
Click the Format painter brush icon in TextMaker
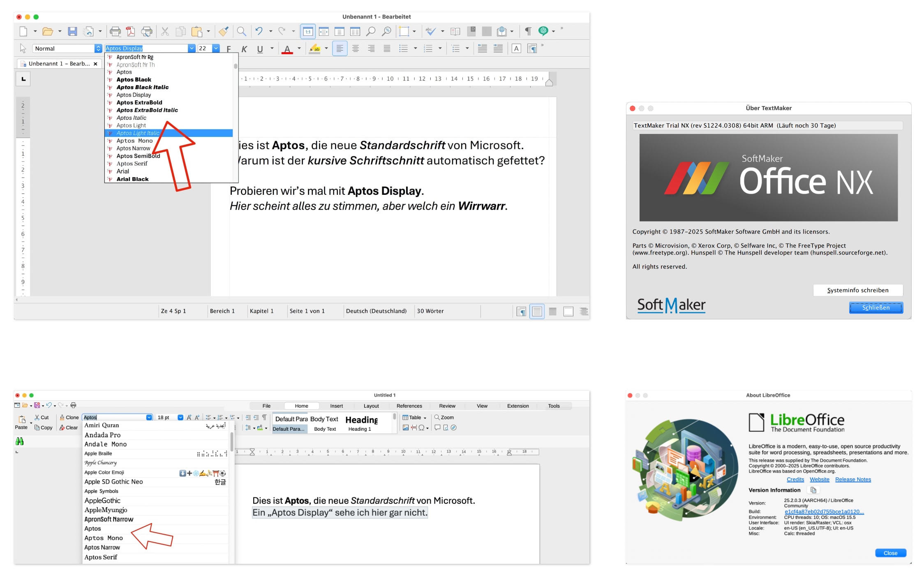224,31
